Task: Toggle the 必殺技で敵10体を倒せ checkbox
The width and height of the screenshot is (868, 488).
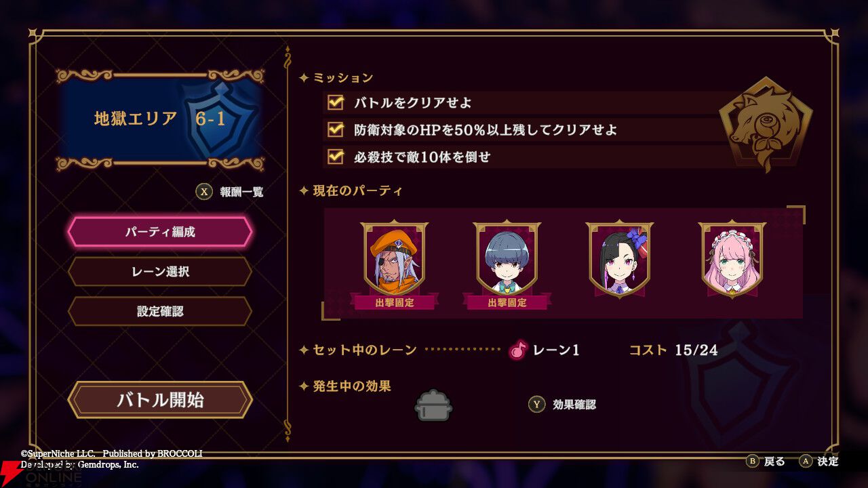Action: (x=336, y=157)
